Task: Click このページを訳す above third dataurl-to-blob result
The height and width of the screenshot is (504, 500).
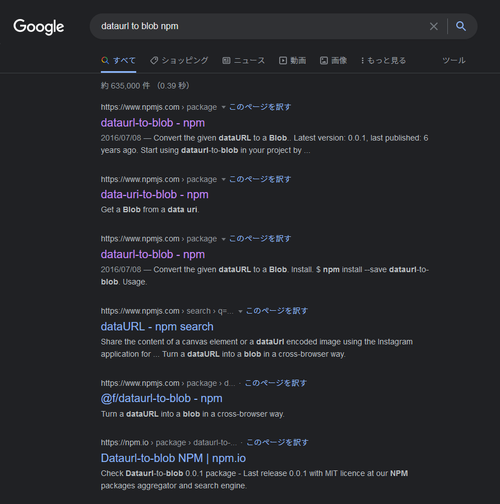Action: click(x=260, y=239)
